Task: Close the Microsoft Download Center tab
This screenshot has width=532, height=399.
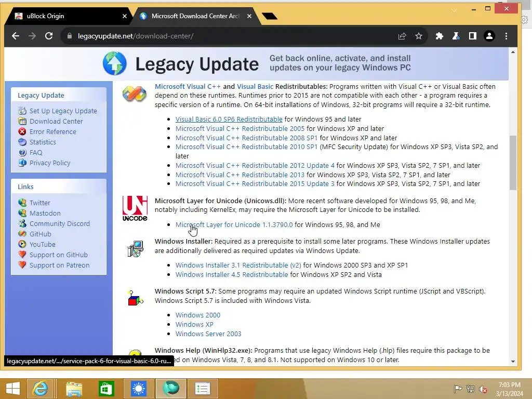Action: 249,16
